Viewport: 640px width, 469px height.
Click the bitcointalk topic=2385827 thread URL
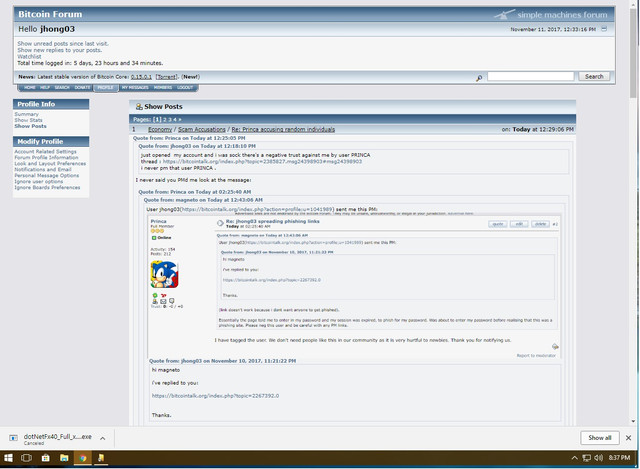coord(262,162)
